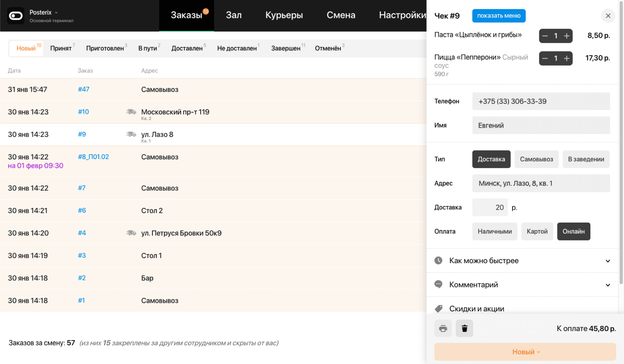Open order #10
Viewport: 624px width, 364px height.
pyautogui.click(x=83, y=112)
